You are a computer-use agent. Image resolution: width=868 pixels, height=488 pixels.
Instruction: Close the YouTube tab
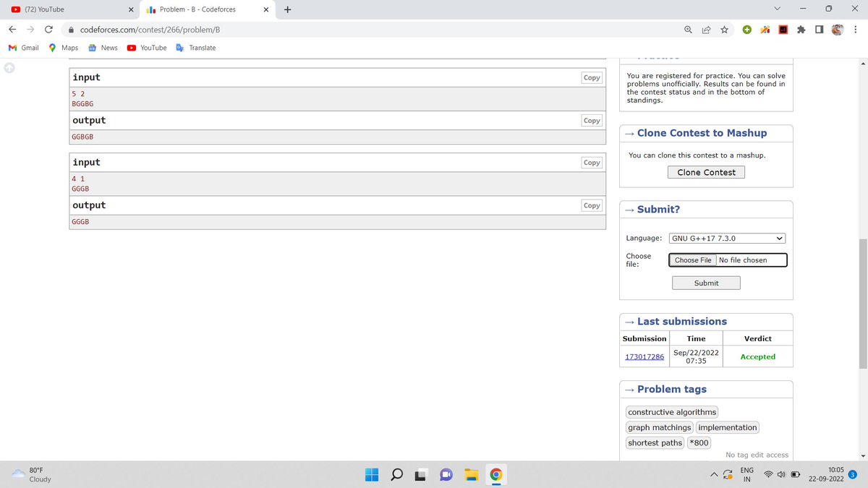131,9
